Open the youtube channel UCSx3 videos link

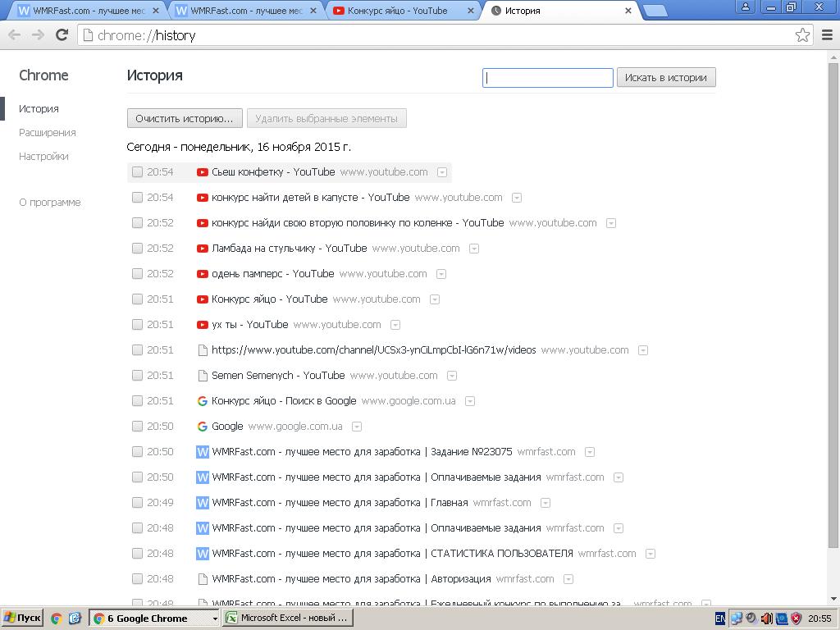373,350
